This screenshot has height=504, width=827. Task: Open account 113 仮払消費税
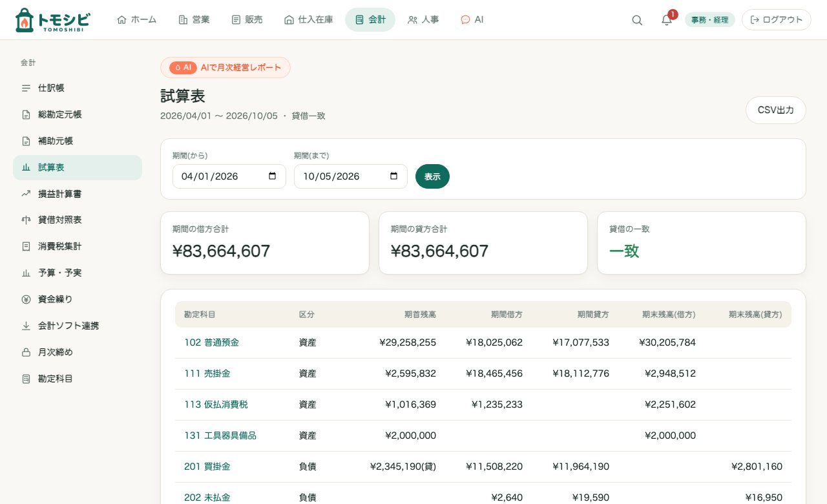(x=216, y=404)
